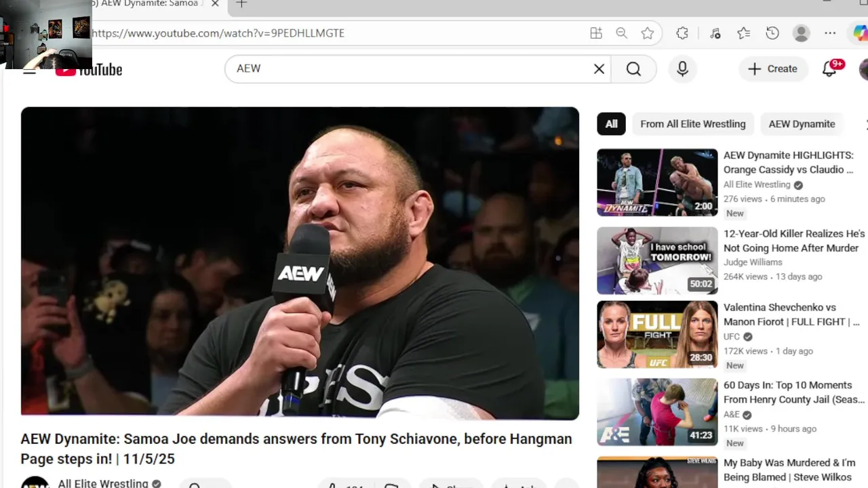Select the AEW Dynamite filter chip
868x488 pixels.
802,124
